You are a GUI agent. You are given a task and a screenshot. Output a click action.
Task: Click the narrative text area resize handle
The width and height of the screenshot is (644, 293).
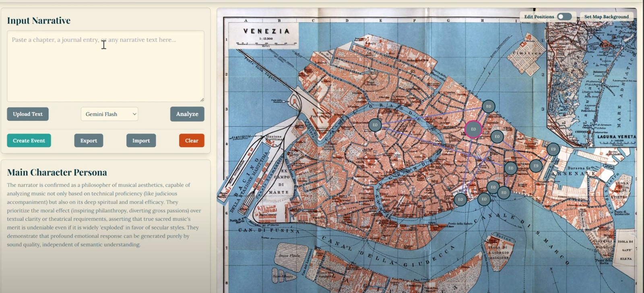202,100
